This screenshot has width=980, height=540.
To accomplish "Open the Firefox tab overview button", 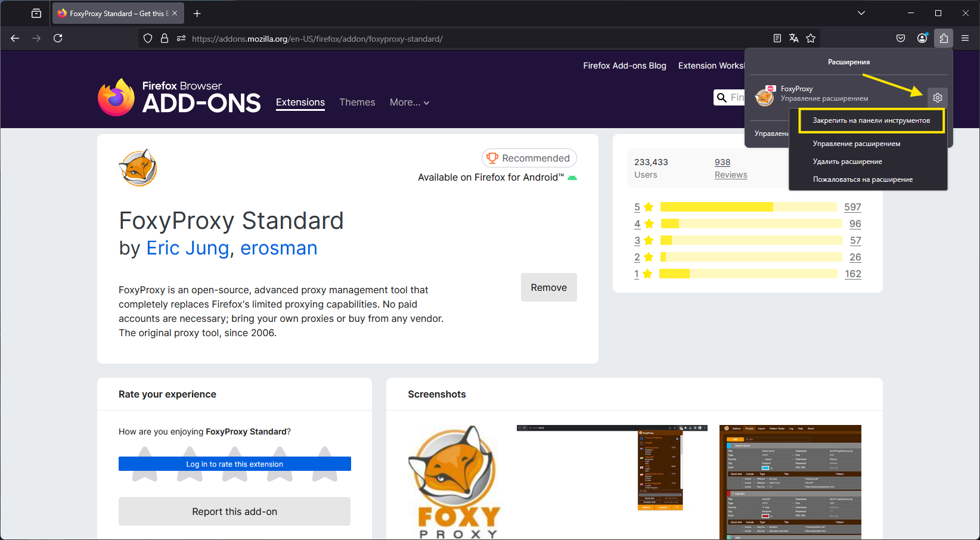I will [36, 13].
